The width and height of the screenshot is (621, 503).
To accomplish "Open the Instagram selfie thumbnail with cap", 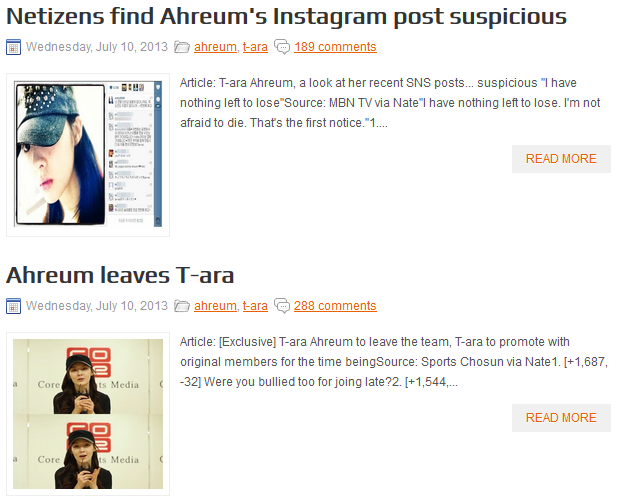I will pyautogui.click(x=88, y=155).
